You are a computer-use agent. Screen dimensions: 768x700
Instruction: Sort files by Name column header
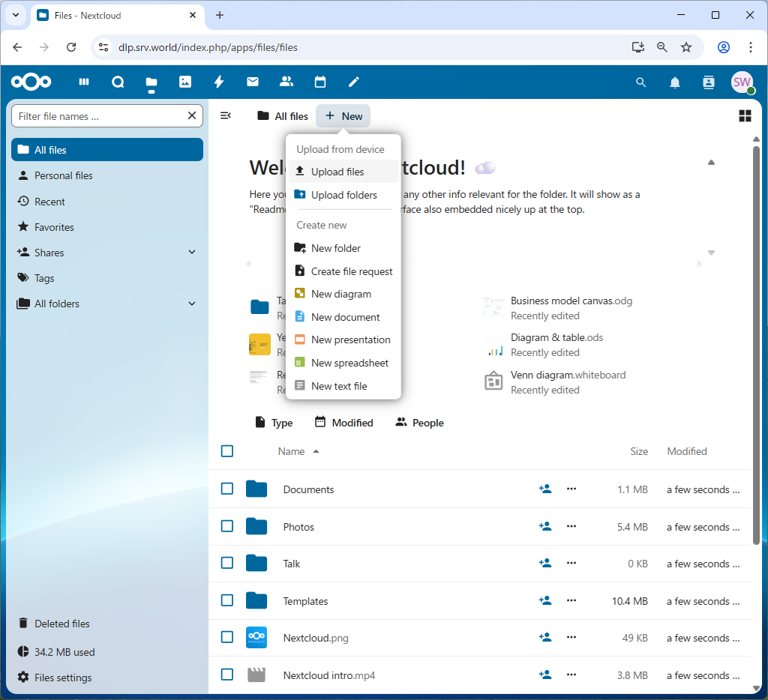[x=298, y=451]
